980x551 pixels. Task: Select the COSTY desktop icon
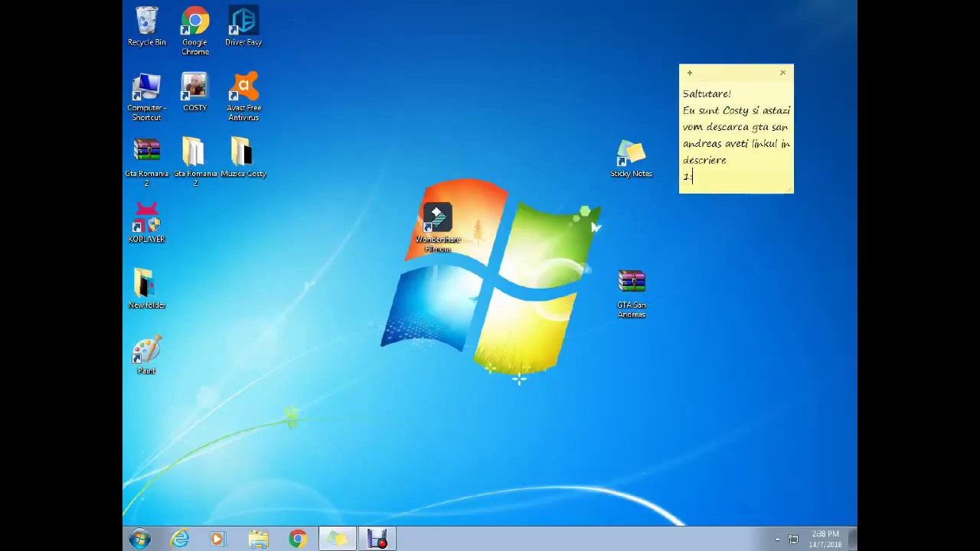194,92
